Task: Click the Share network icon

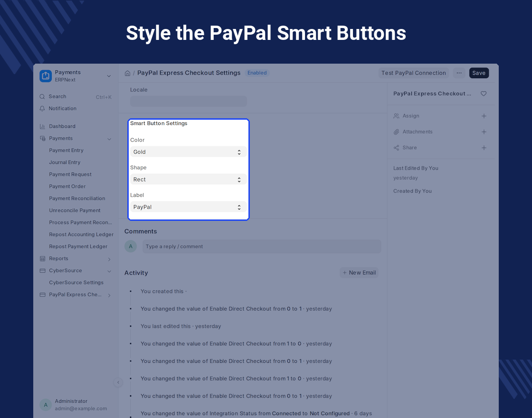Action: tap(396, 148)
